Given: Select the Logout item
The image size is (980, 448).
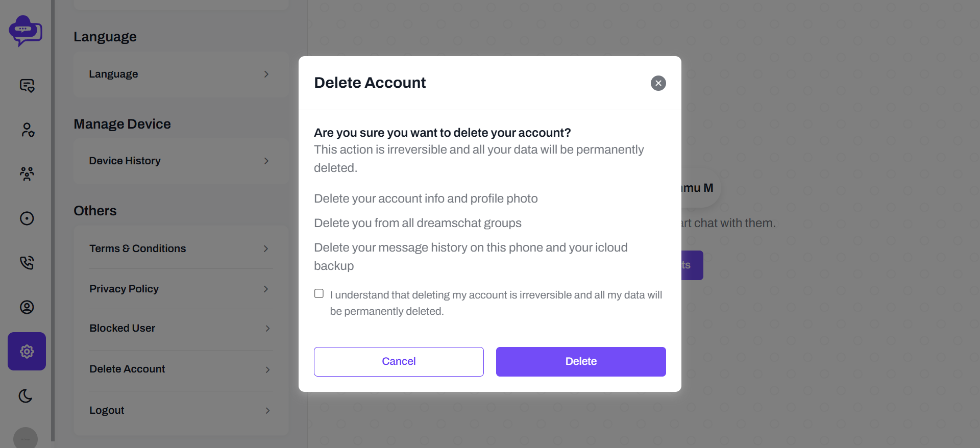Looking at the screenshot, I should (x=181, y=410).
